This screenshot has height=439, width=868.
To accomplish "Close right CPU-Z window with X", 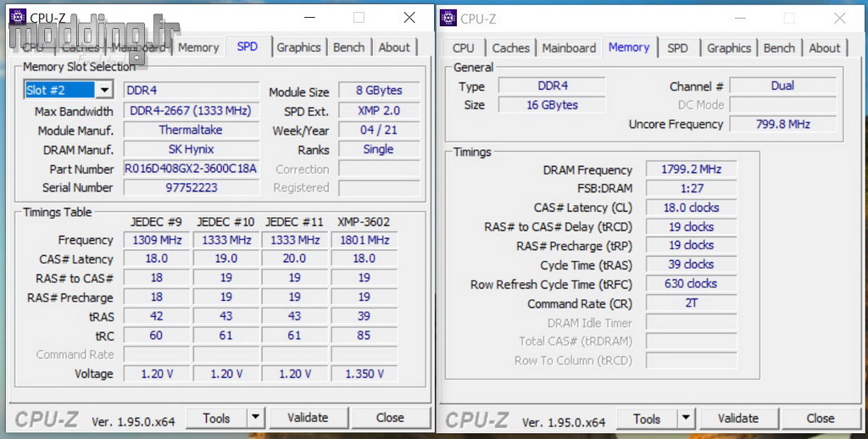I will (x=840, y=19).
